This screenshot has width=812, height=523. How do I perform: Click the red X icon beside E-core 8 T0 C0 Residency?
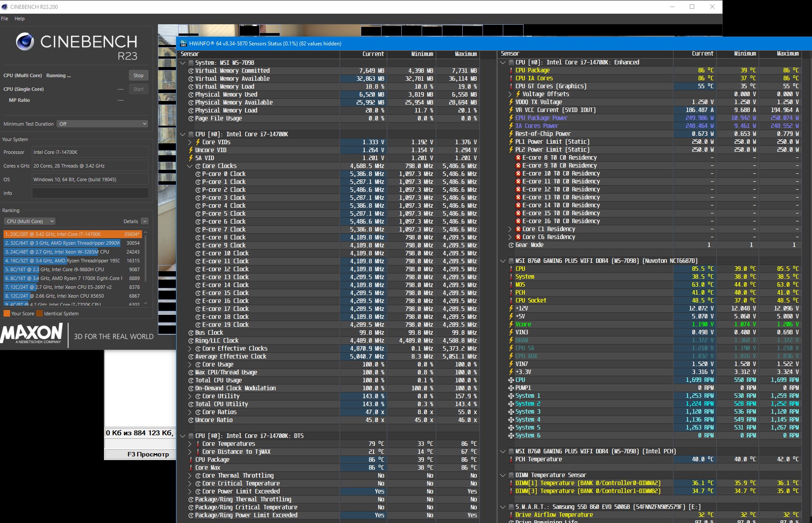coord(518,158)
